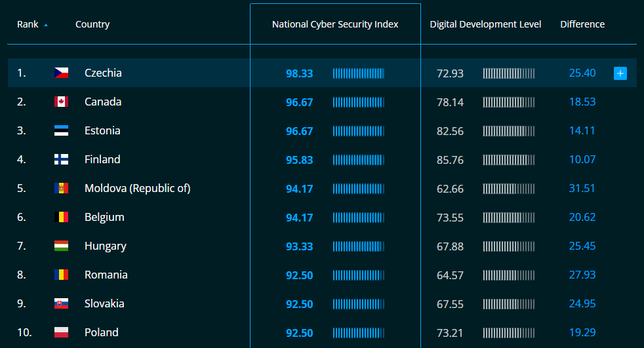This screenshot has width=644, height=348.
Task: Click the Belgium flag icon
Action: (61, 218)
